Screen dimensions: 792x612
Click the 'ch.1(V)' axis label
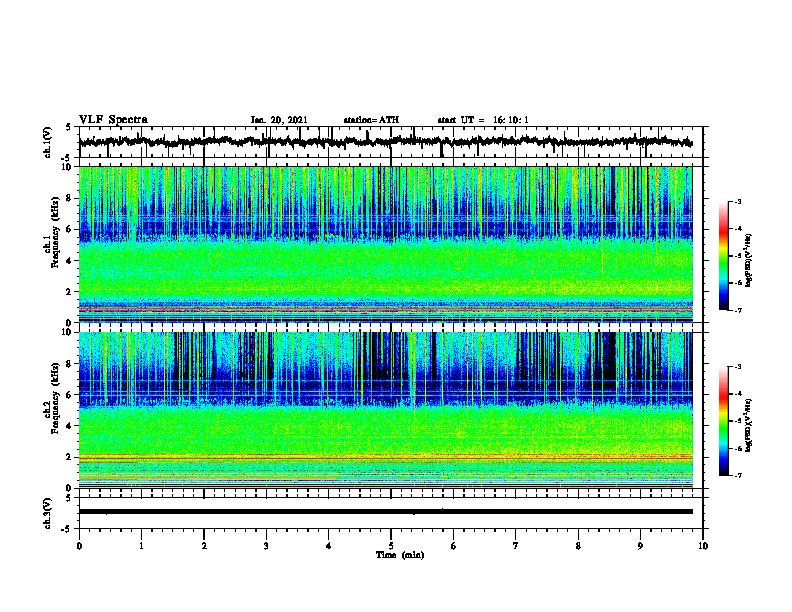click(48, 142)
